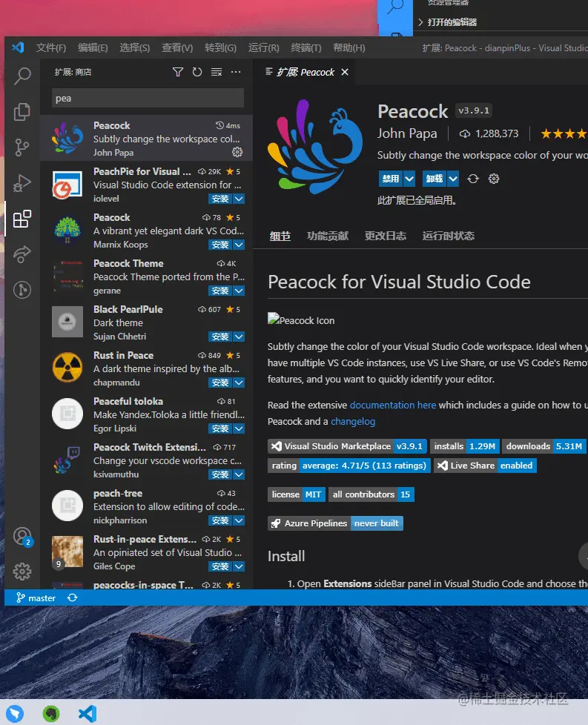Open the Accounts icon with badge 2
Screen dimensions: 588x725
22,537
